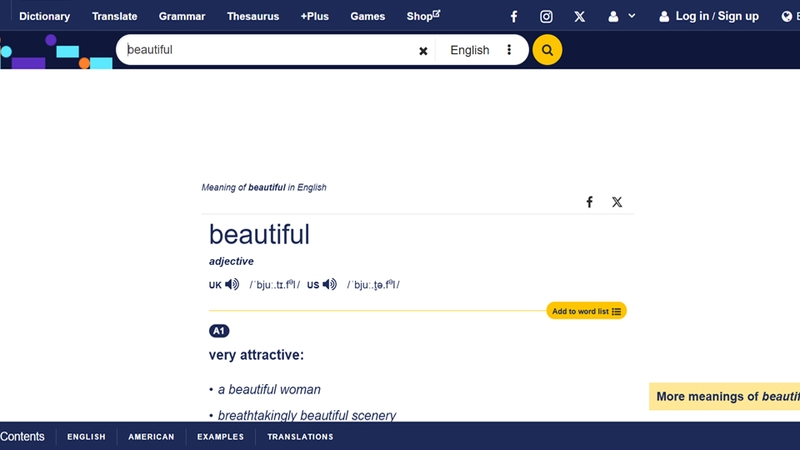This screenshot has width=800, height=450.
Task: Jump to ENGLISH section in contents bar
Action: pyautogui.click(x=86, y=437)
